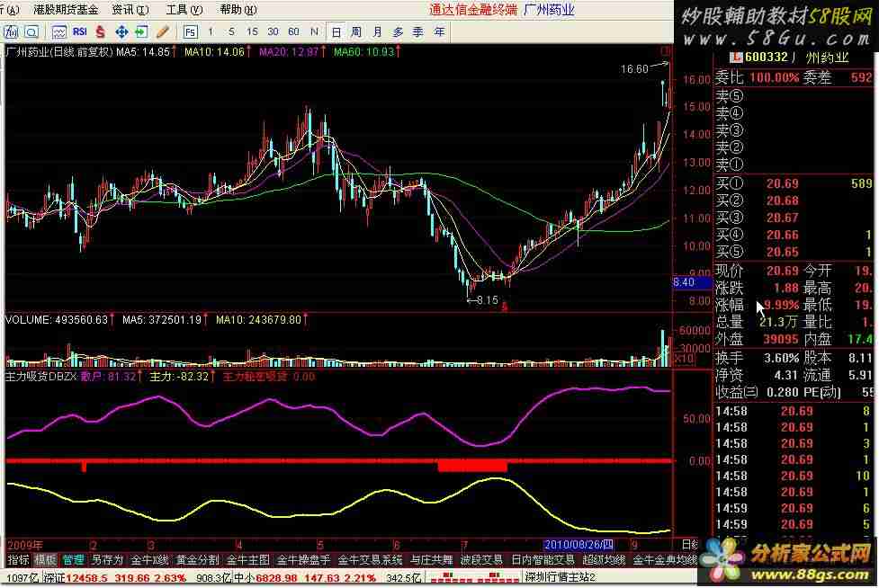Select the 金牛主图 template tab
This screenshot has height=588, width=879.
click(248, 559)
